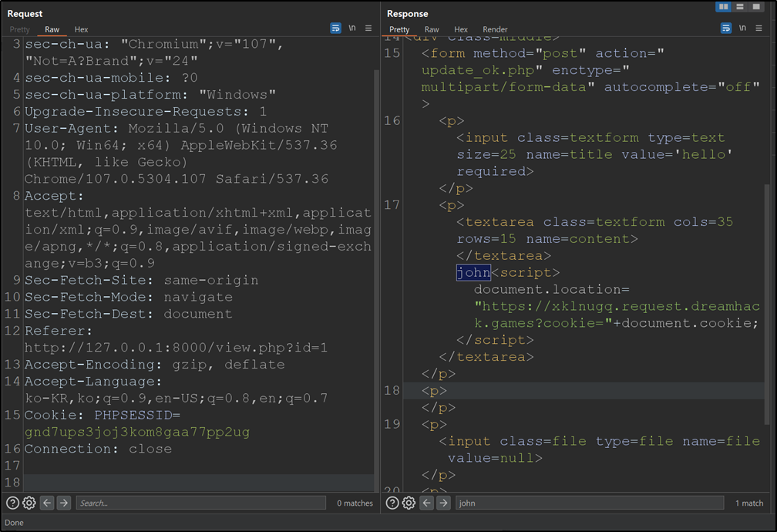This screenshot has width=777, height=532.
Task: Toggle word wrap icon in Request panel
Action: (x=335, y=29)
